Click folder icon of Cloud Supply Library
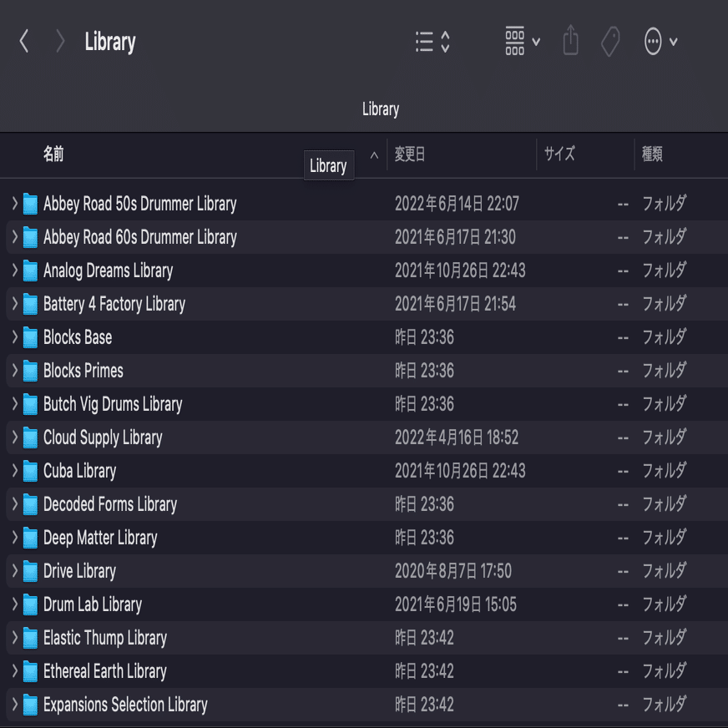 30,437
